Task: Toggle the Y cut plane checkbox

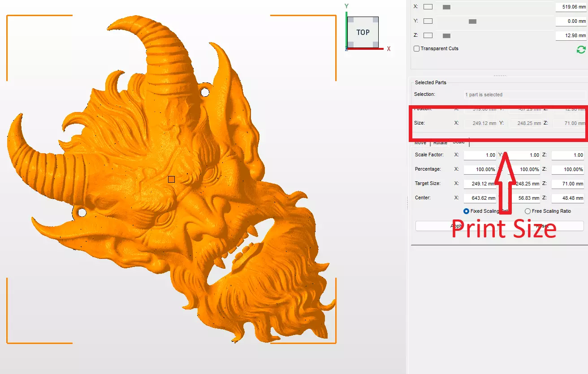Action: click(428, 21)
